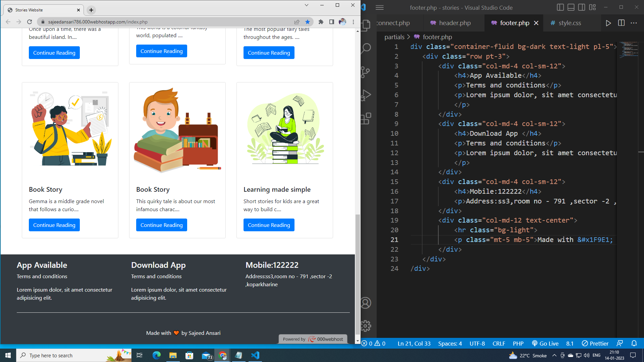644x362 pixels.
Task: Open the Powered by 000webhost link
Action: (x=313, y=339)
